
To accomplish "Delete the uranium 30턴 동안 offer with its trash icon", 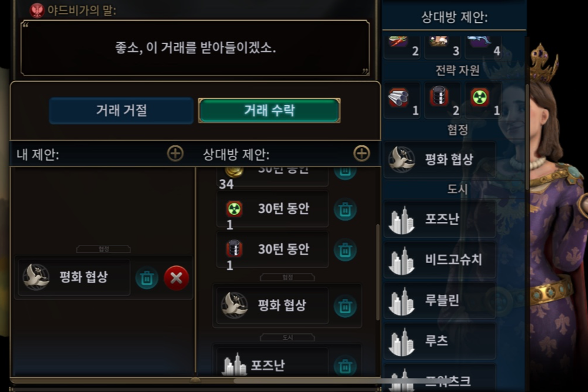I will pyautogui.click(x=345, y=210).
